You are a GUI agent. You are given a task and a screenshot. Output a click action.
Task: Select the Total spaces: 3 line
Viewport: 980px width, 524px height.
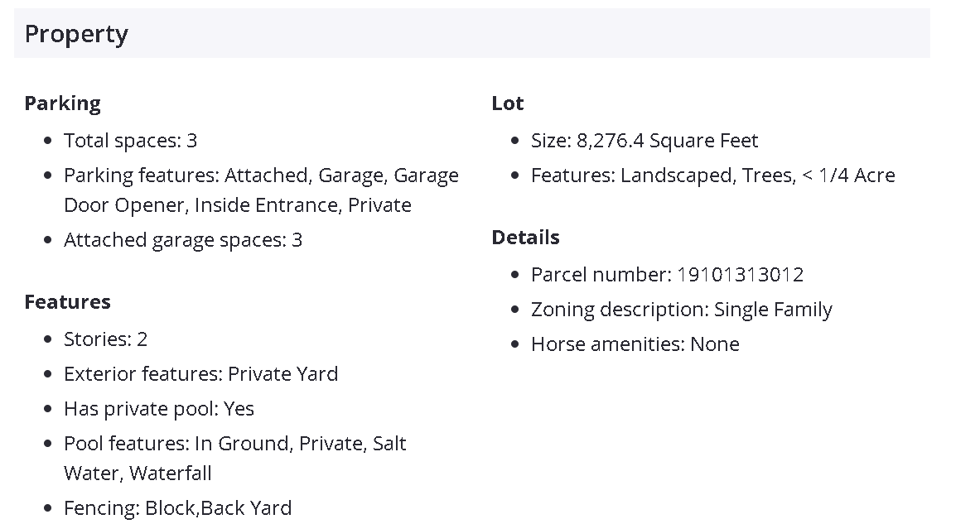(130, 141)
